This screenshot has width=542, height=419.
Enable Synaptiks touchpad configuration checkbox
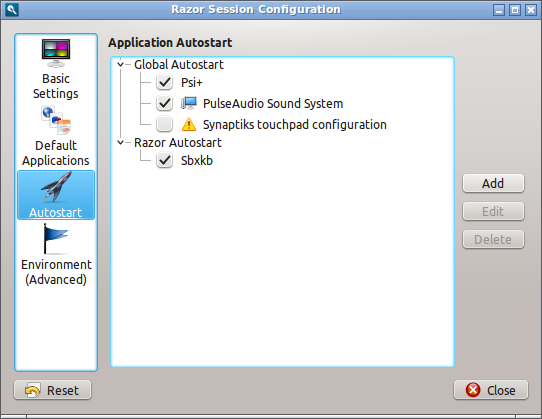tap(165, 124)
